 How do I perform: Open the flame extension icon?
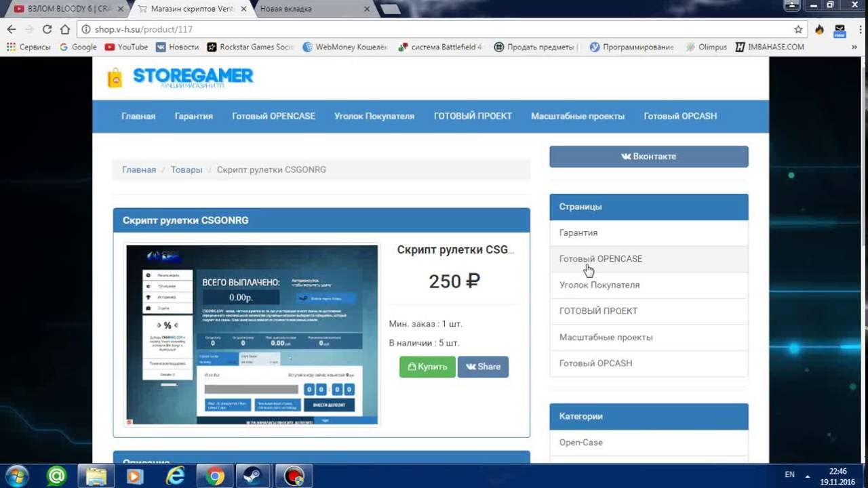(820, 30)
